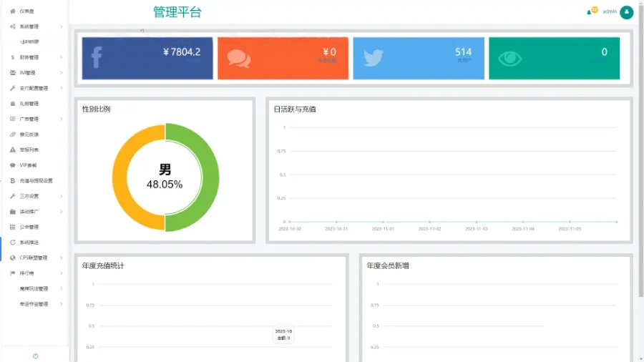
Task: Click the eye icon on green card
Action: coord(509,59)
